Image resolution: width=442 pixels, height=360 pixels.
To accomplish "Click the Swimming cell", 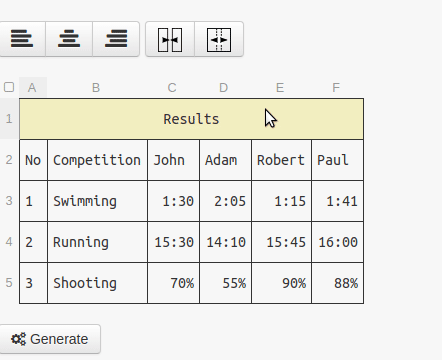I will point(97,201).
